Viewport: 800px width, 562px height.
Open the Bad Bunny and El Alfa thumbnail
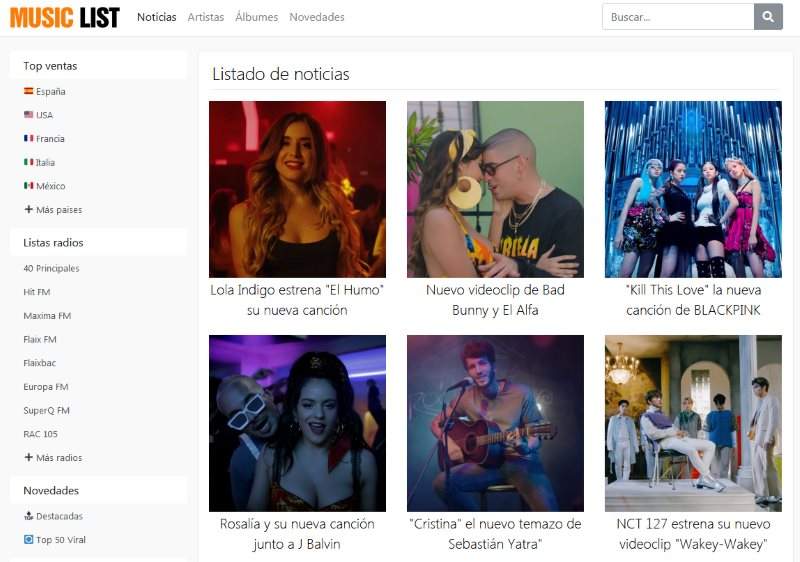pyautogui.click(x=495, y=189)
